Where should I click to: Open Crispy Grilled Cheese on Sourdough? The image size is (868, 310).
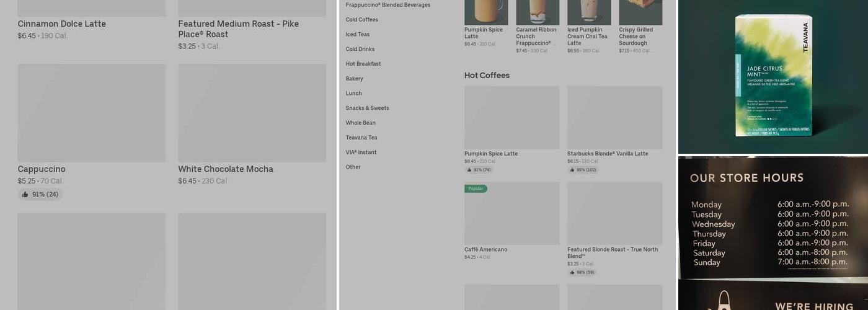pyautogui.click(x=637, y=37)
